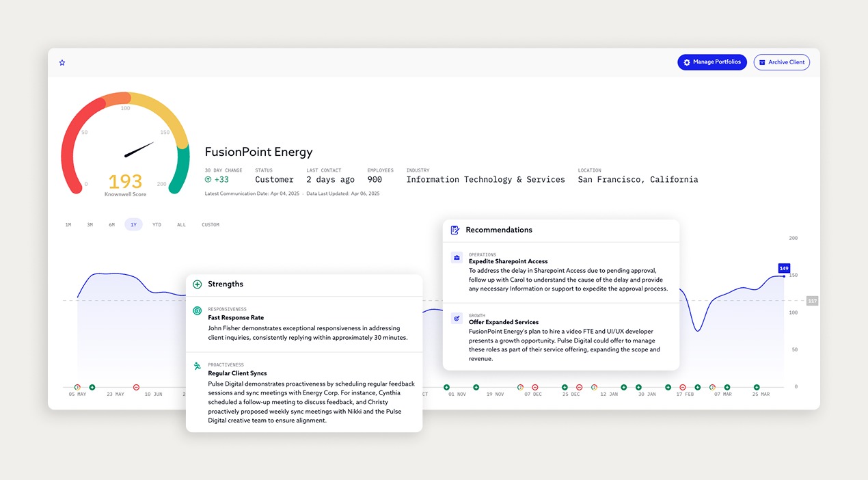Click the Knownwell Score gauge needle
This screenshot has width=868, height=480.
click(x=139, y=148)
